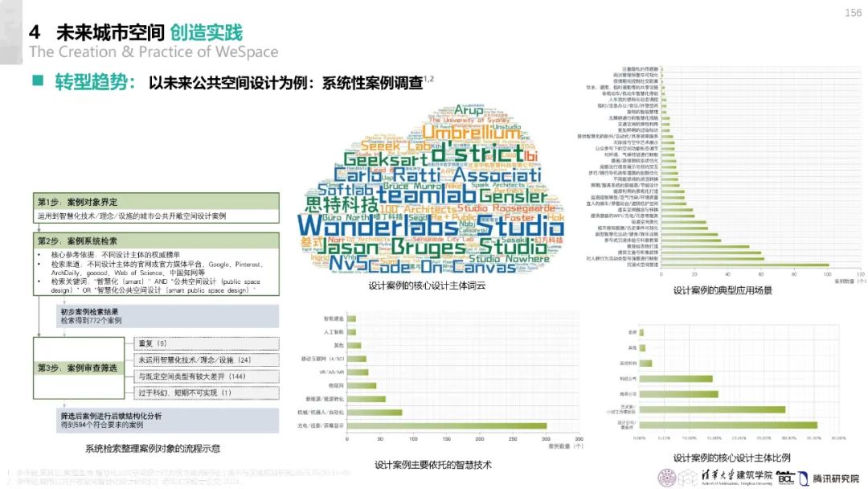
Task: Click the page number 156
Action: 853,13
